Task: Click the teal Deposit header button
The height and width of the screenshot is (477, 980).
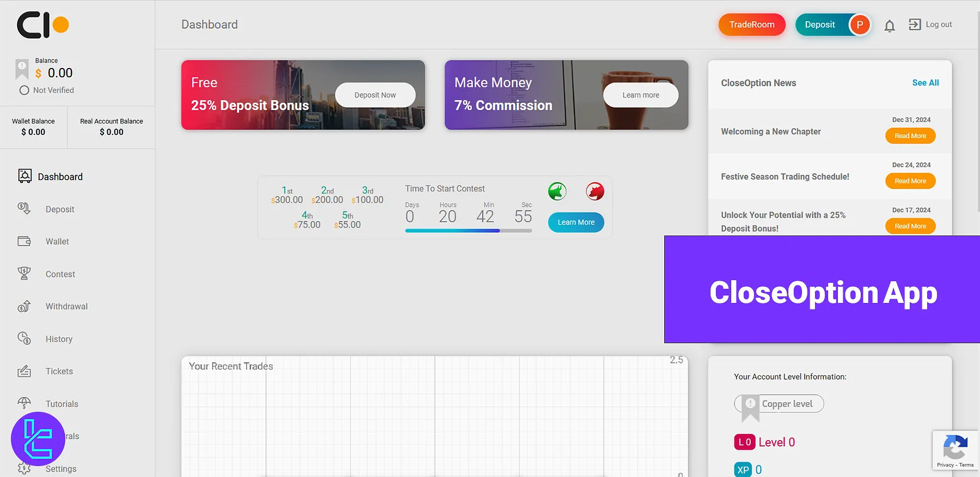Action: [x=820, y=24]
